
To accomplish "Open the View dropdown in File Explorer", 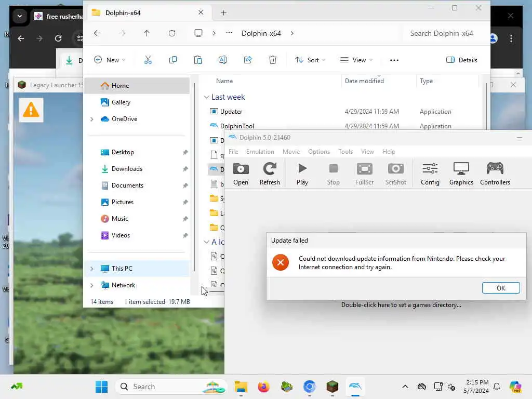I will [356, 60].
